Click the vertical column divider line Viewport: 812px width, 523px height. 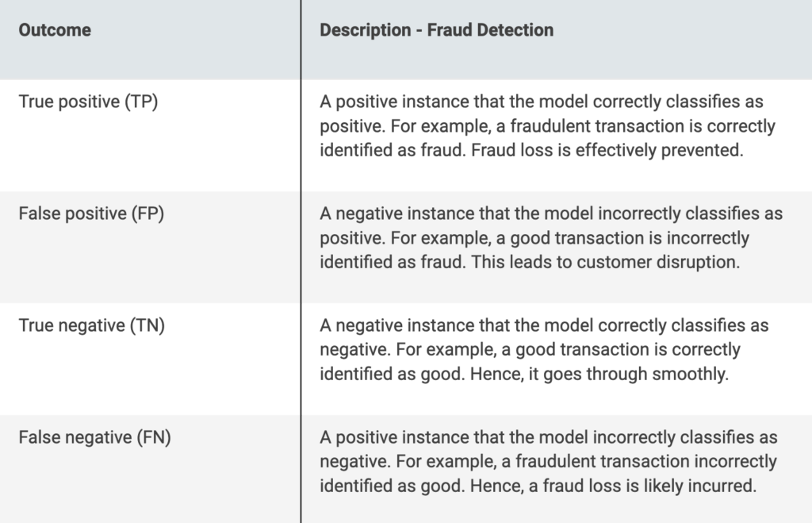tap(301, 261)
